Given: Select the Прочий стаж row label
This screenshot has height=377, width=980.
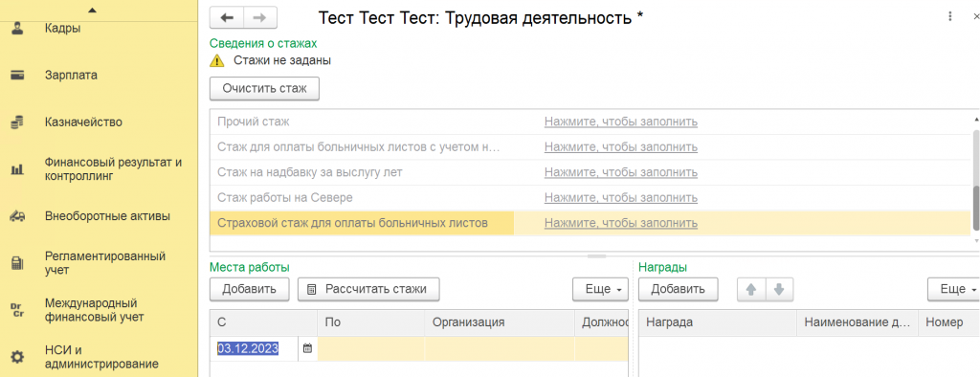Looking at the screenshot, I should 253,122.
